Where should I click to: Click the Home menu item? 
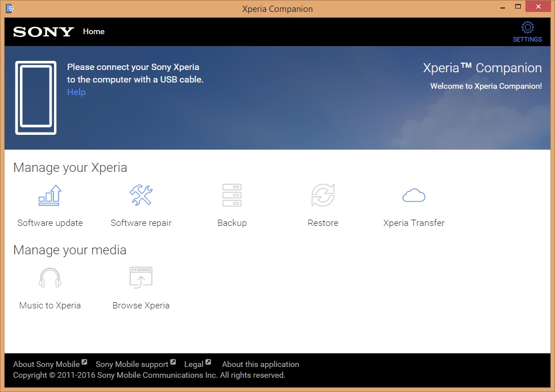(x=93, y=32)
